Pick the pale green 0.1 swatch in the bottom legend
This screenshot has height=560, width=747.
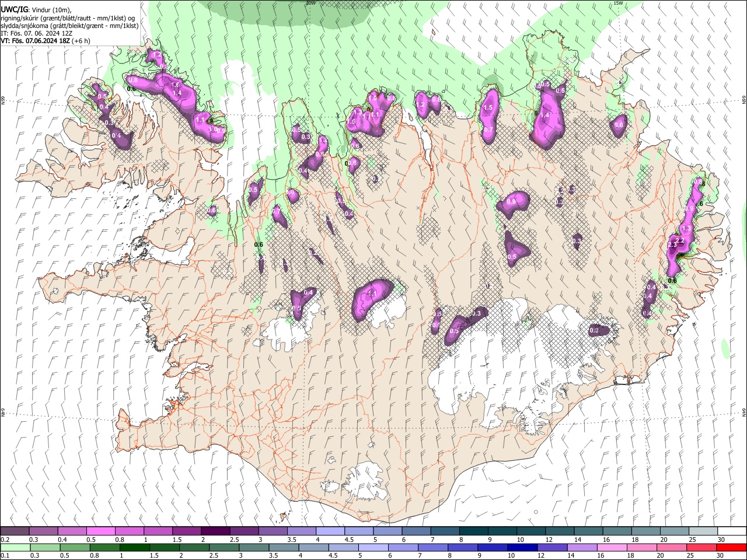pyautogui.click(x=15, y=548)
